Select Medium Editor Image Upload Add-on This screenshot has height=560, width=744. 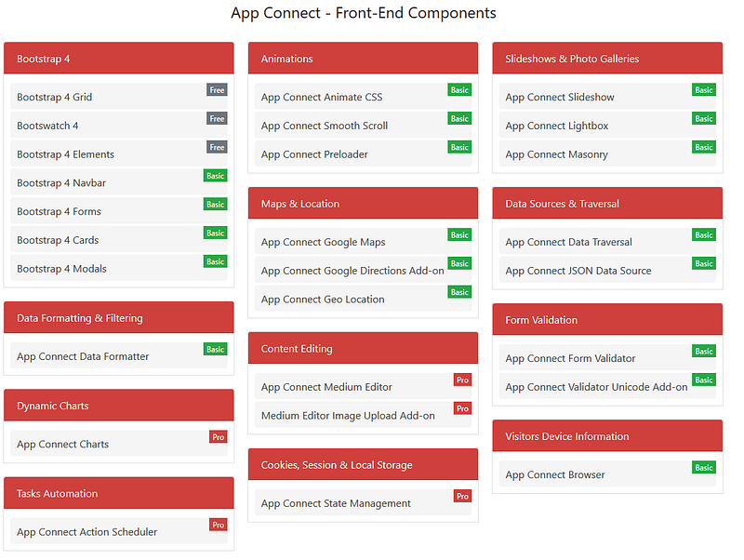pyautogui.click(x=363, y=415)
